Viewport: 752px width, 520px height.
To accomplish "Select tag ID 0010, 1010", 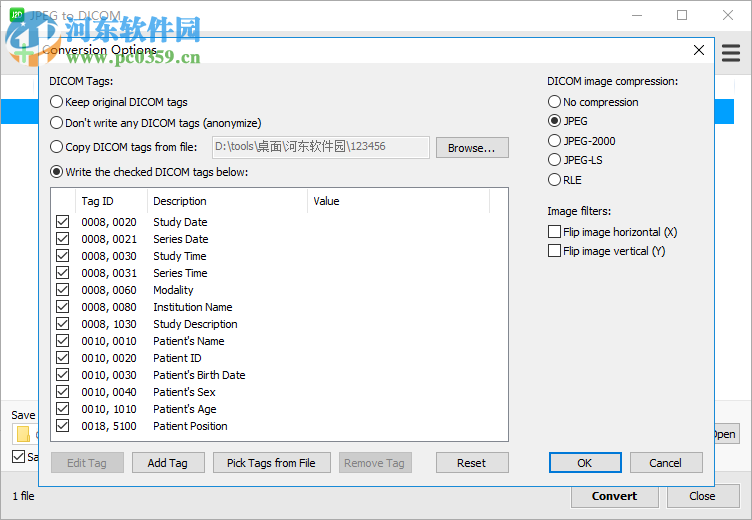I will coord(109,409).
